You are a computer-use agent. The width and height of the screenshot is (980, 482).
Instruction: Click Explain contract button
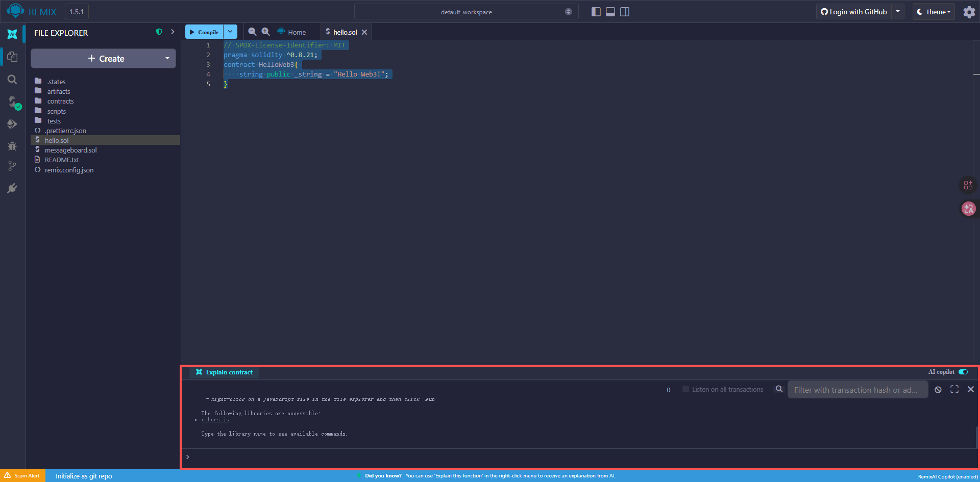pyautogui.click(x=225, y=372)
